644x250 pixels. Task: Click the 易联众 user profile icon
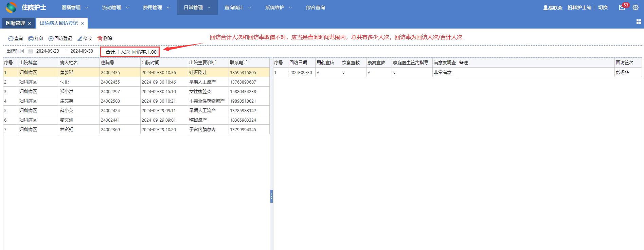pyautogui.click(x=545, y=7)
